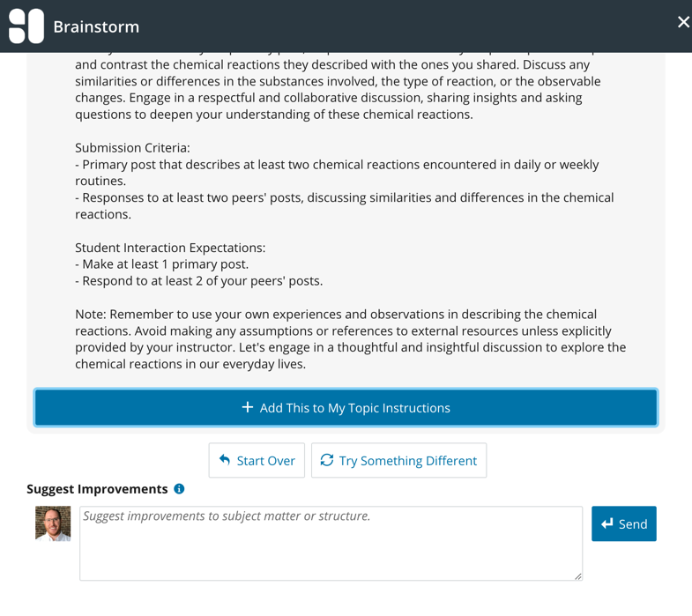Viewport: 692px width, 616px height.
Task: Click the Student Interaction Expectations heading
Action: tap(170, 248)
